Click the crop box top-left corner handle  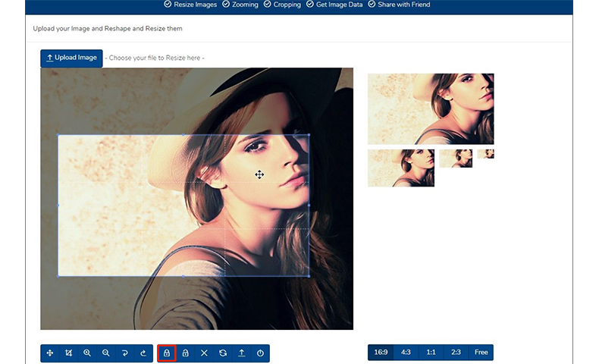58,135
